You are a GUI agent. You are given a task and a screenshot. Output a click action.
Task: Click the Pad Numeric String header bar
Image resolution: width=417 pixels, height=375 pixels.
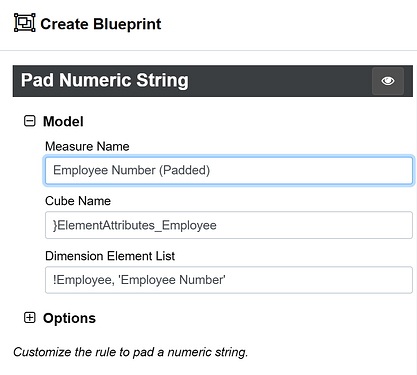[x=213, y=81]
